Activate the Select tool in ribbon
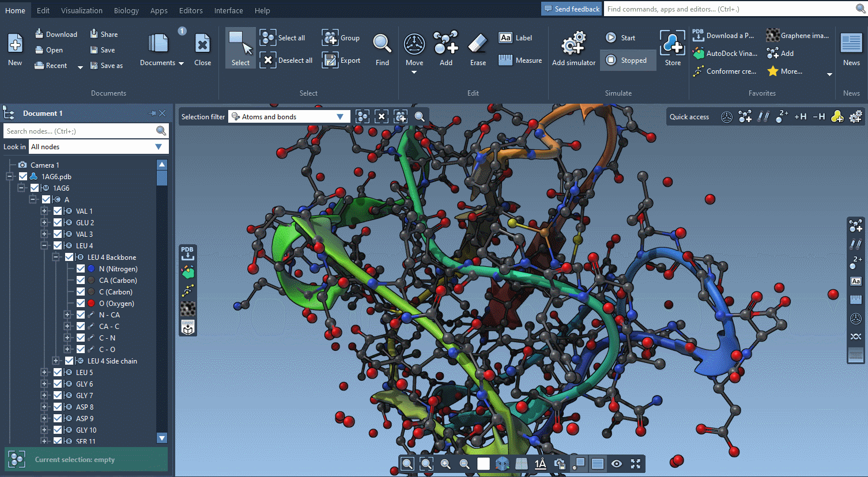The height and width of the screenshot is (477, 868). (240, 48)
